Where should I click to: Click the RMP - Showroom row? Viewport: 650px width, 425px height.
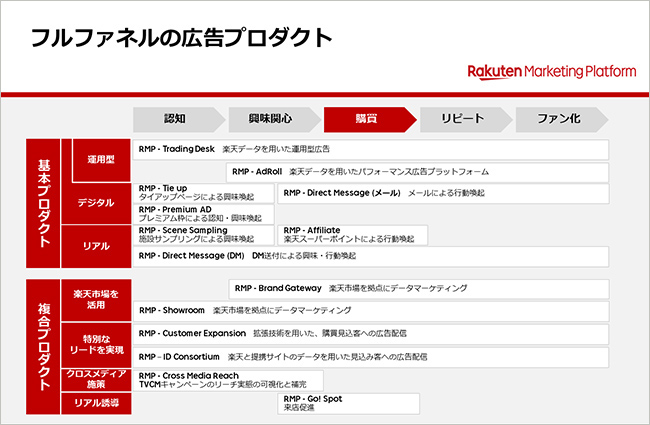coord(371,311)
